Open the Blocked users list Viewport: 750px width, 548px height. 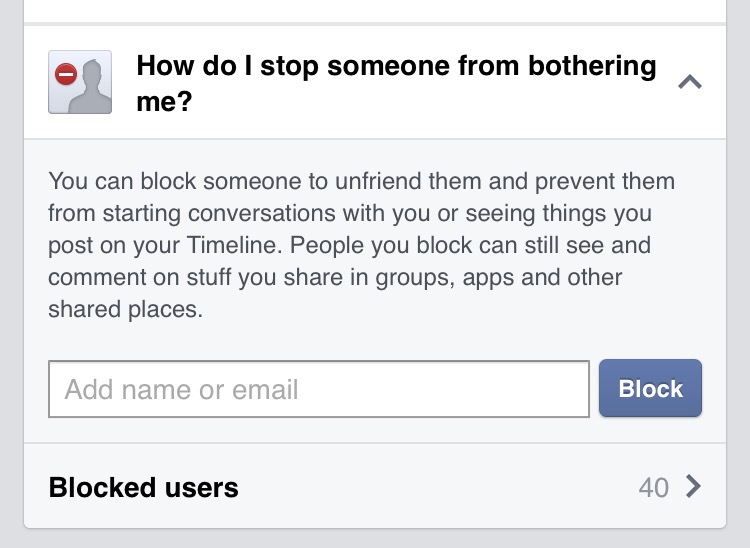[144, 487]
